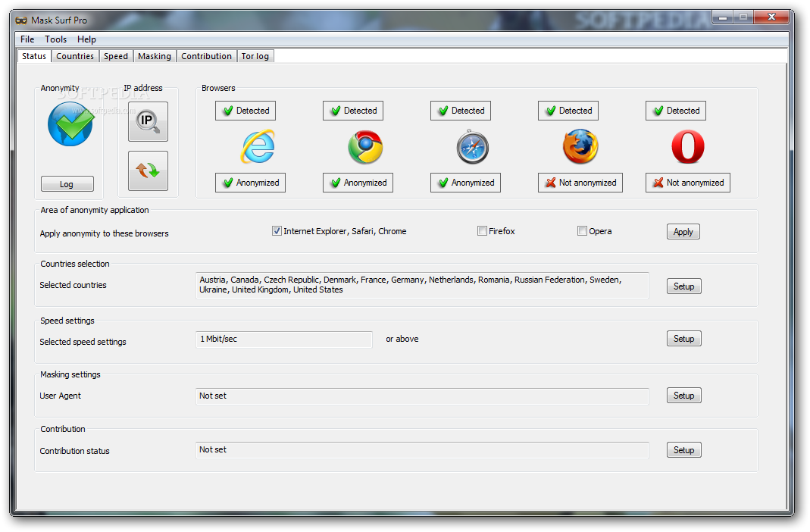Open Setup for User Agent masking

click(x=684, y=395)
